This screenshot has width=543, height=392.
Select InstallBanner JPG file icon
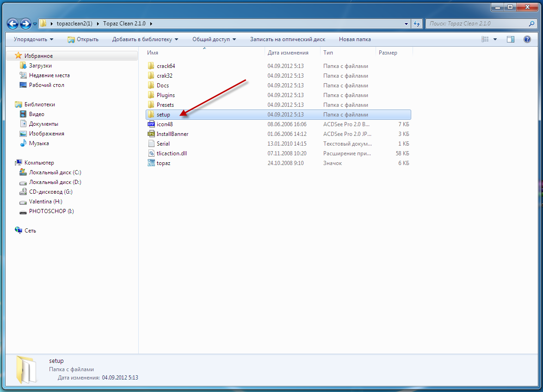(x=151, y=134)
